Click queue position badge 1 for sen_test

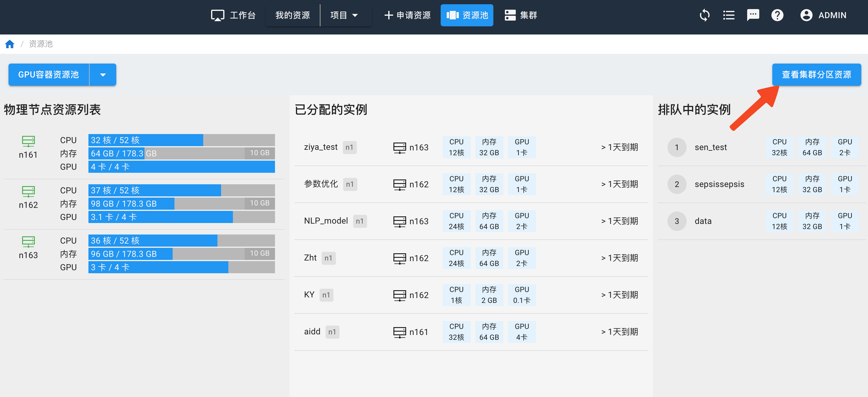(677, 147)
